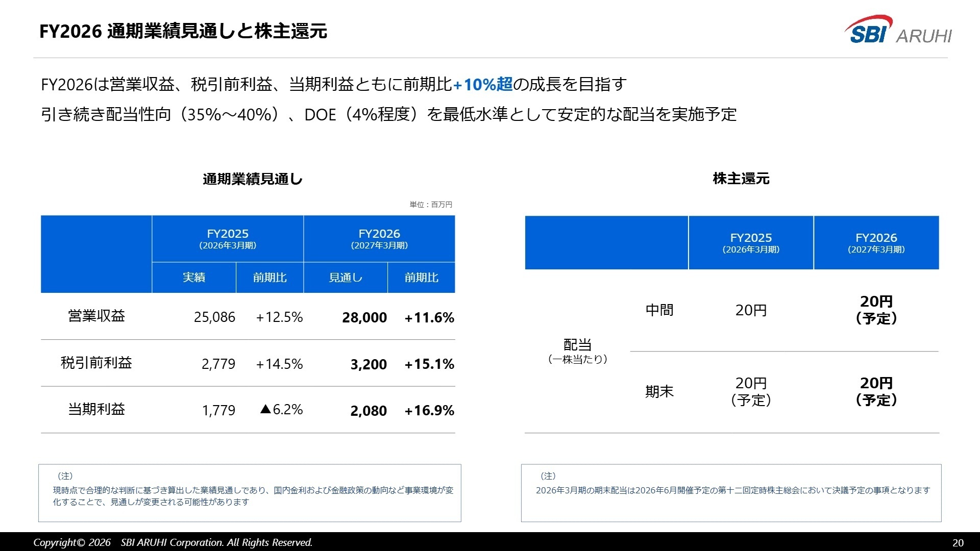Click the '単位：百万円' unit label
The height and width of the screenshot is (551, 980).
click(431, 205)
